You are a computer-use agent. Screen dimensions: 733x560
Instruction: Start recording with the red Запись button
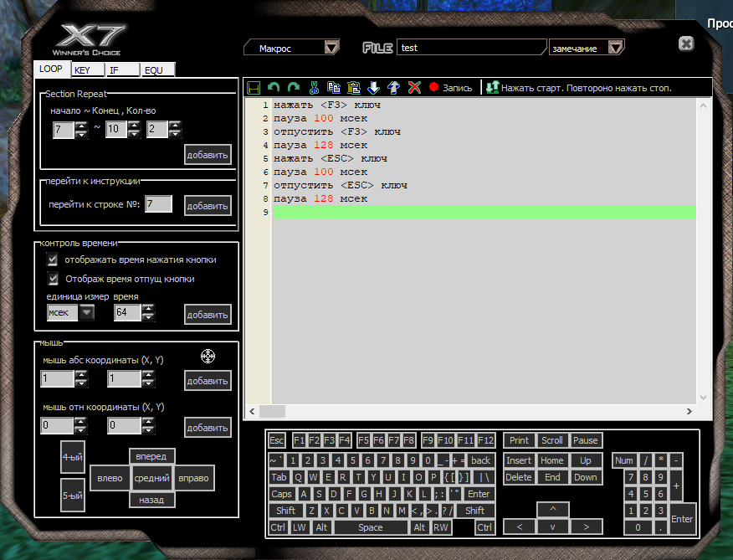tap(450, 87)
